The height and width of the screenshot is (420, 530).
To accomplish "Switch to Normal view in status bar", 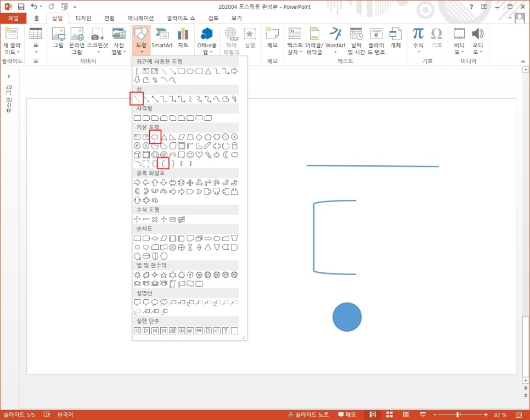I will point(373,415).
